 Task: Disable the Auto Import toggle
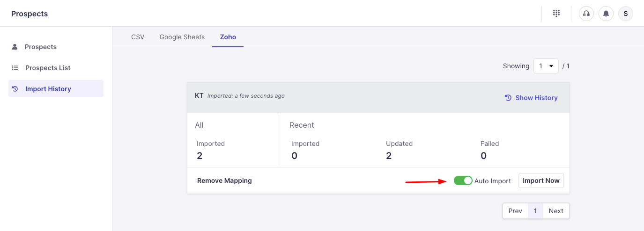click(x=463, y=180)
